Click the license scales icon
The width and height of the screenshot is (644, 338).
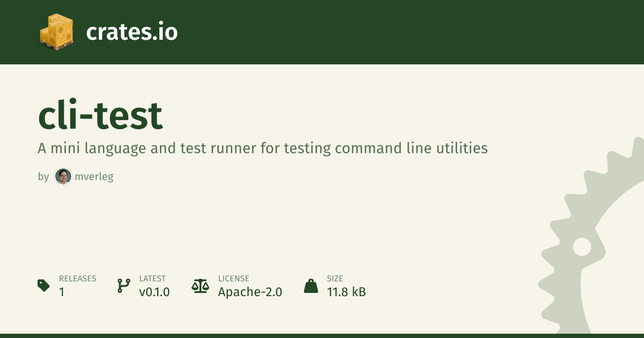tap(200, 285)
